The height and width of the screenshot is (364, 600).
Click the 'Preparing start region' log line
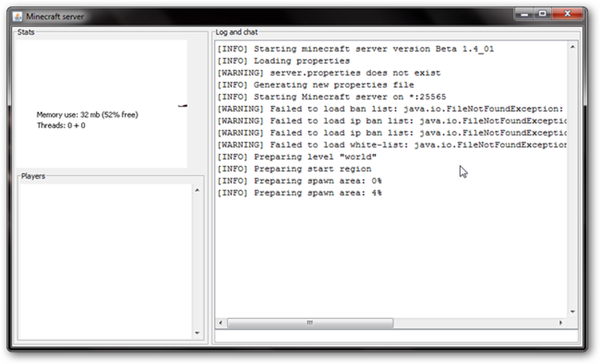coord(294,169)
